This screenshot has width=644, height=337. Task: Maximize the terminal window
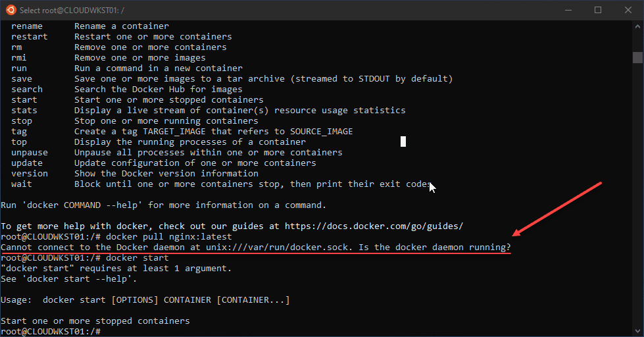click(597, 10)
